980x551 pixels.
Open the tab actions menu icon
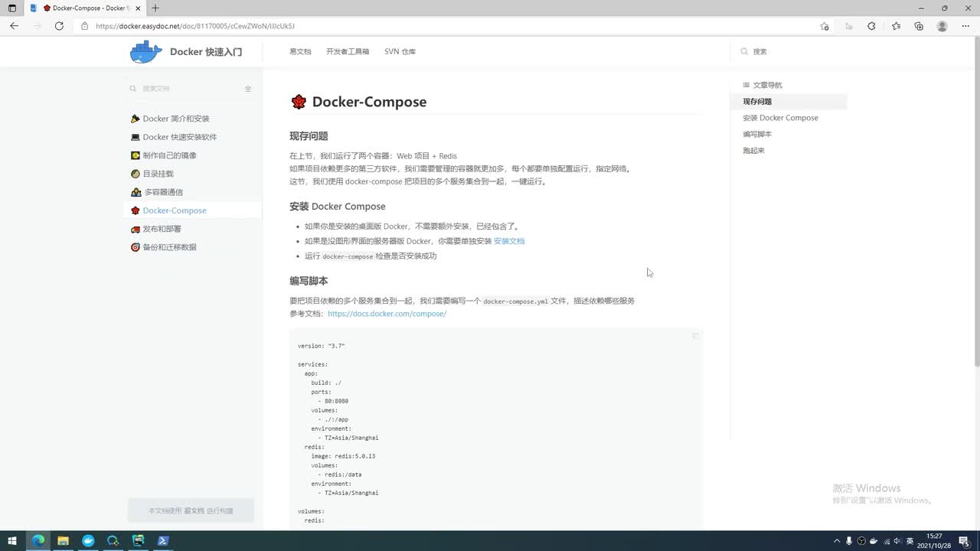click(x=11, y=8)
